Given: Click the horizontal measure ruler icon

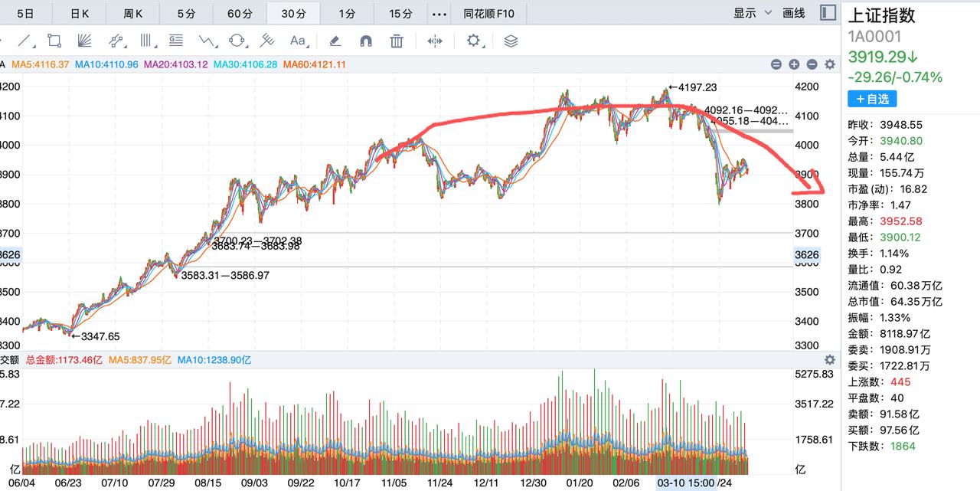Looking at the screenshot, I should tap(435, 41).
